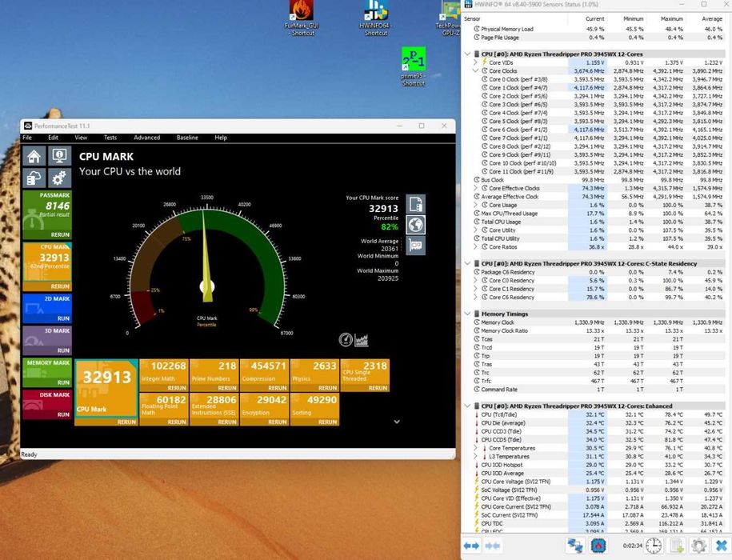
Task: Collapse the Memory Timings section
Action: 468,314
